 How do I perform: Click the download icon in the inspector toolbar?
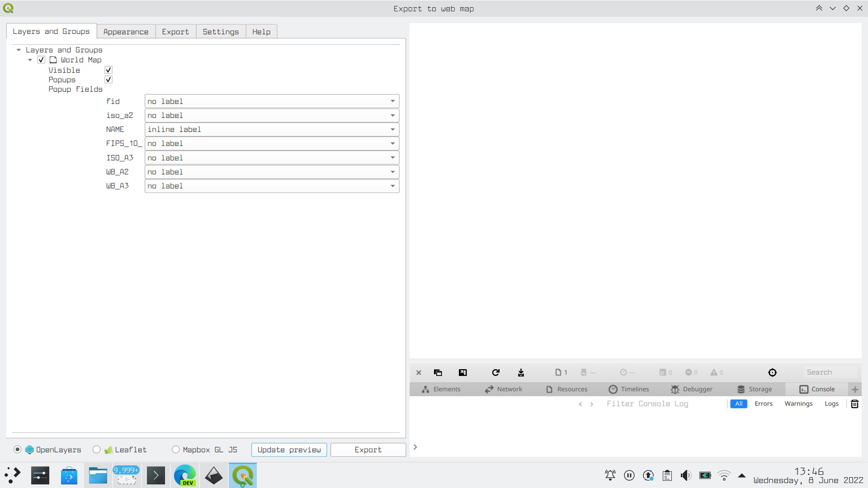coord(521,372)
